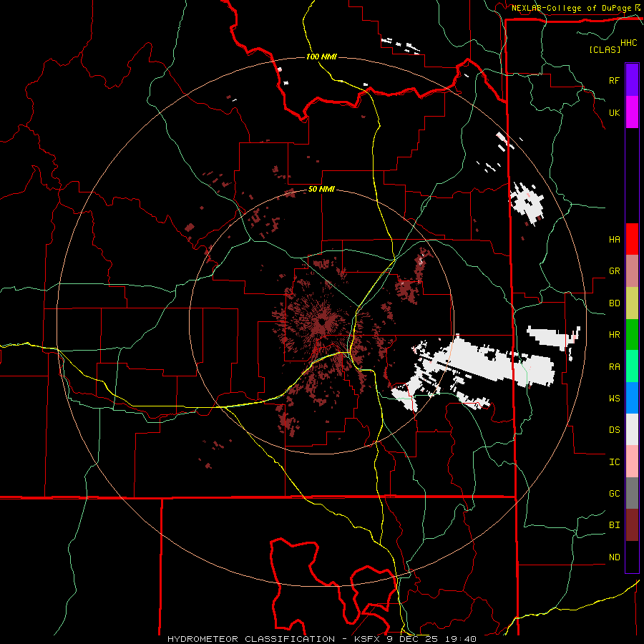Screen dimensions: 644x644
Task: Click the BI legend label
Action: (614, 525)
